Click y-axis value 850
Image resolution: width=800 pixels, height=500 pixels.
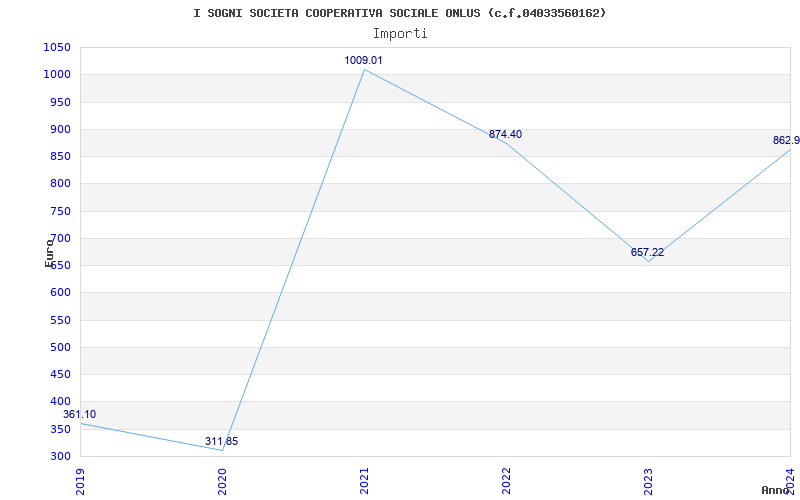pos(60,157)
